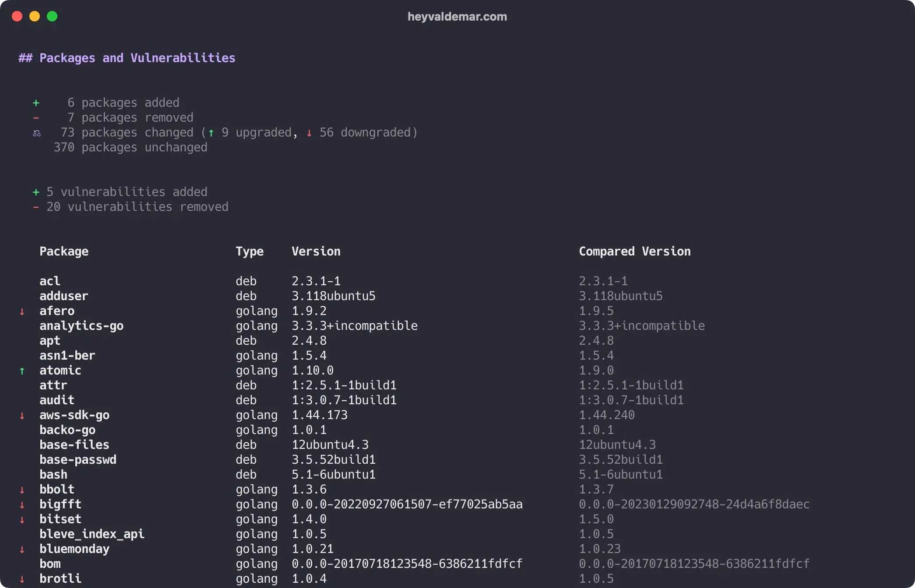Click the asn1-ber package name
The image size is (915, 588).
[67, 355]
